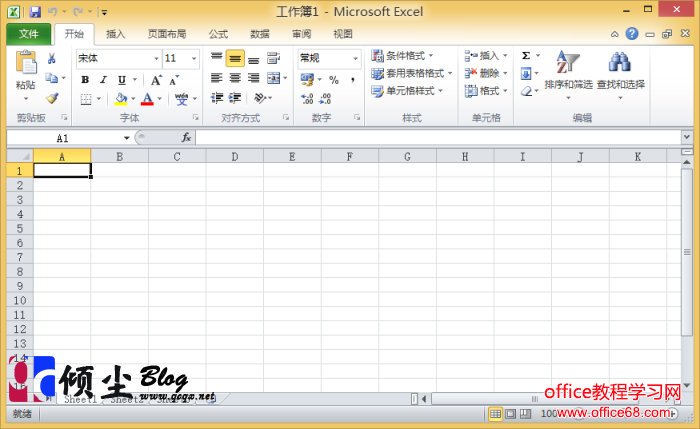Expand the 条件格式 conditional formatting menu
Screen dimensions: 700x429
coord(402,56)
